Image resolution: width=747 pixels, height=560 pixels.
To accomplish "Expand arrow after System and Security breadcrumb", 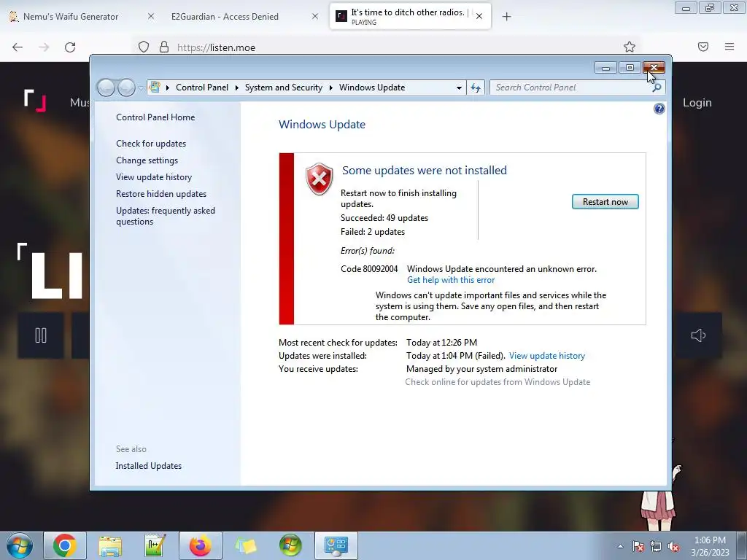I will (x=331, y=87).
